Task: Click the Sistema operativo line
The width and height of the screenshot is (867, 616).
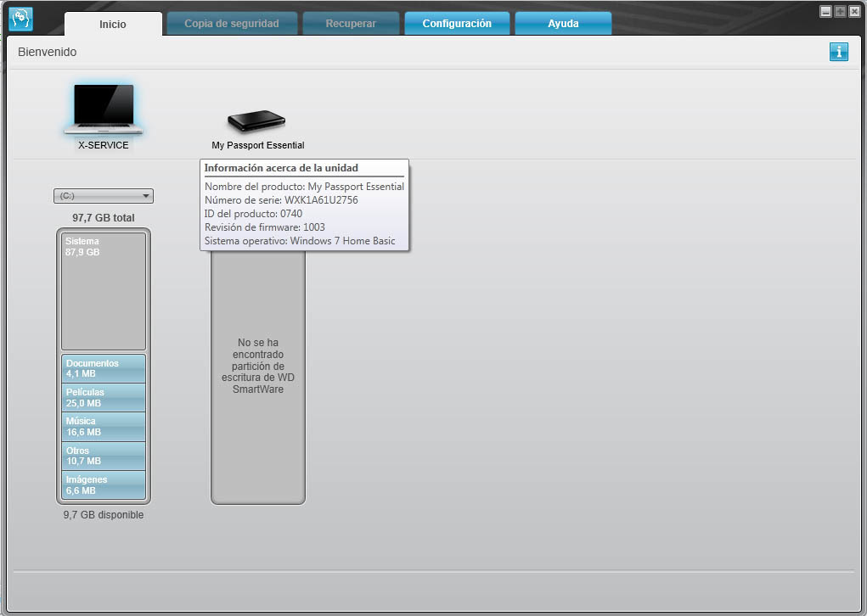Action: 300,241
